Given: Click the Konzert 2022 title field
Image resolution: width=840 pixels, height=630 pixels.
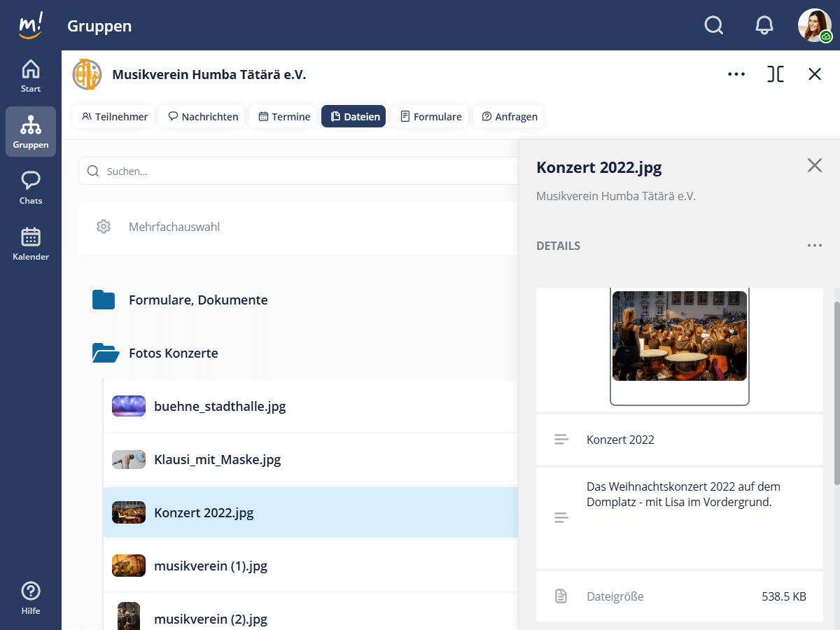Looking at the screenshot, I should (x=680, y=440).
